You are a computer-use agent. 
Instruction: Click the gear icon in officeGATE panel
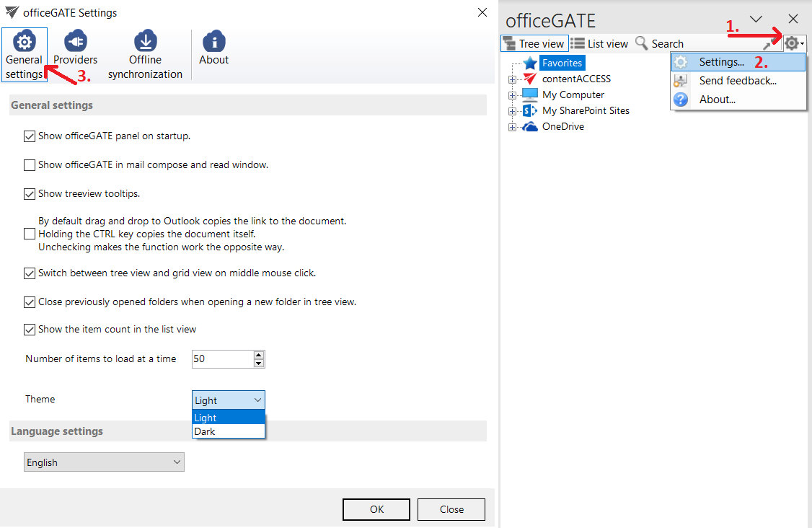[792, 43]
